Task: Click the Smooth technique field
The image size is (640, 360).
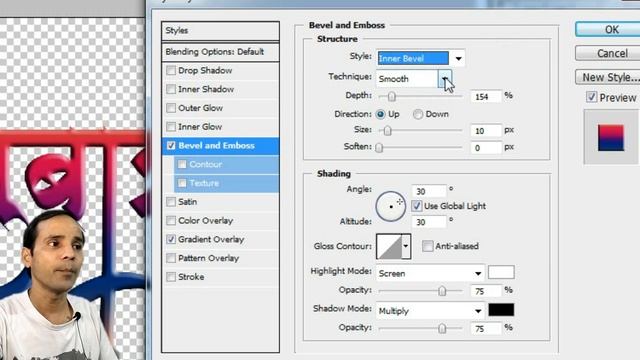Action: (407, 78)
